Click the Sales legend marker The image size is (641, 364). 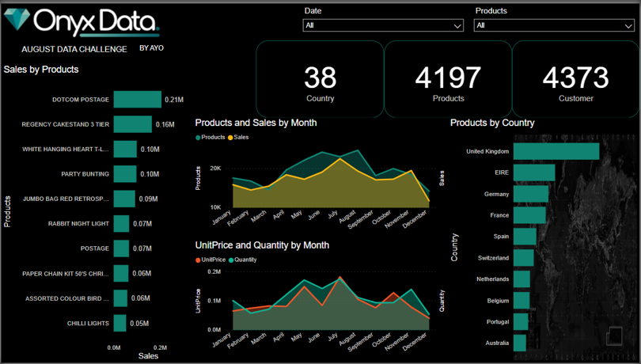tap(230, 138)
